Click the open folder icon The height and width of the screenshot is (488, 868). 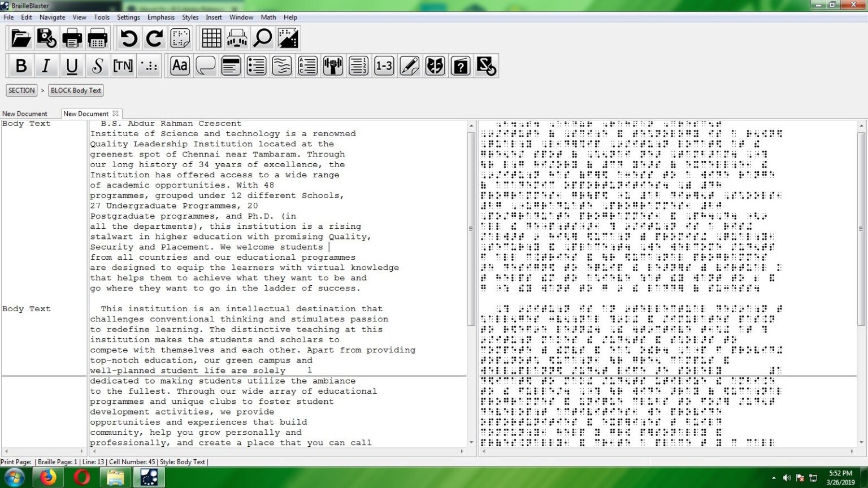[21, 38]
